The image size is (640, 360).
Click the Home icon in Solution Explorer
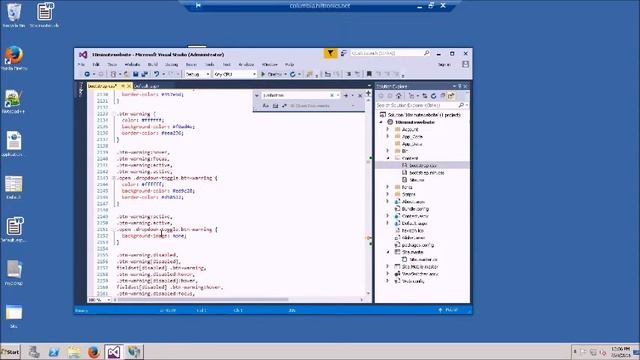tap(398, 96)
